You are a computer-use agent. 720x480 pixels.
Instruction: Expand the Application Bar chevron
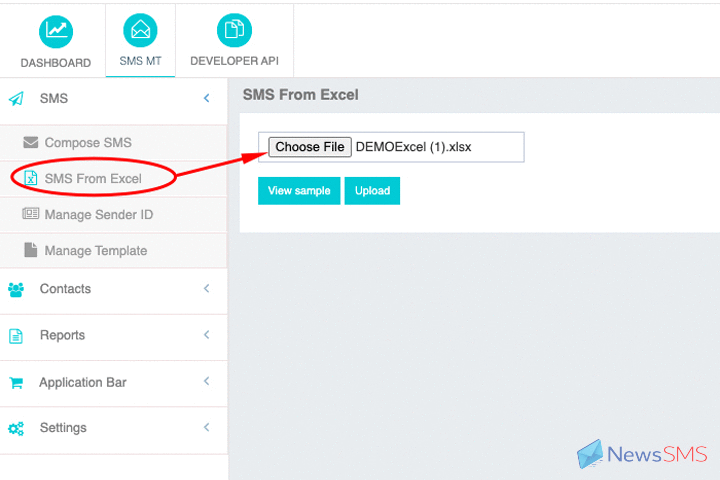click(x=207, y=382)
